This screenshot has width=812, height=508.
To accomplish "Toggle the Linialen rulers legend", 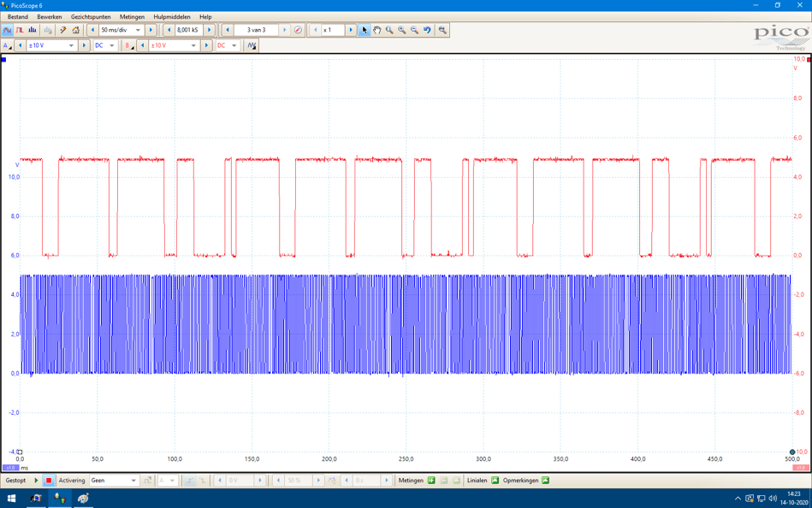I will click(495, 481).
